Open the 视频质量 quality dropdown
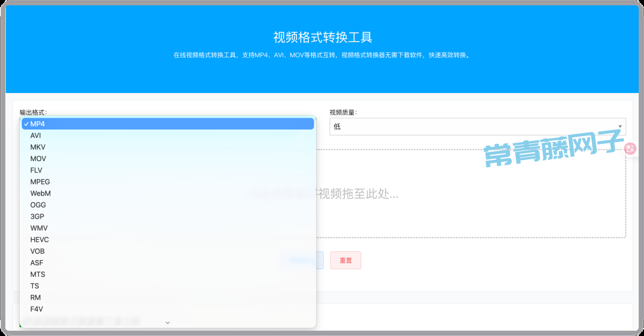The image size is (644, 336). (x=477, y=127)
